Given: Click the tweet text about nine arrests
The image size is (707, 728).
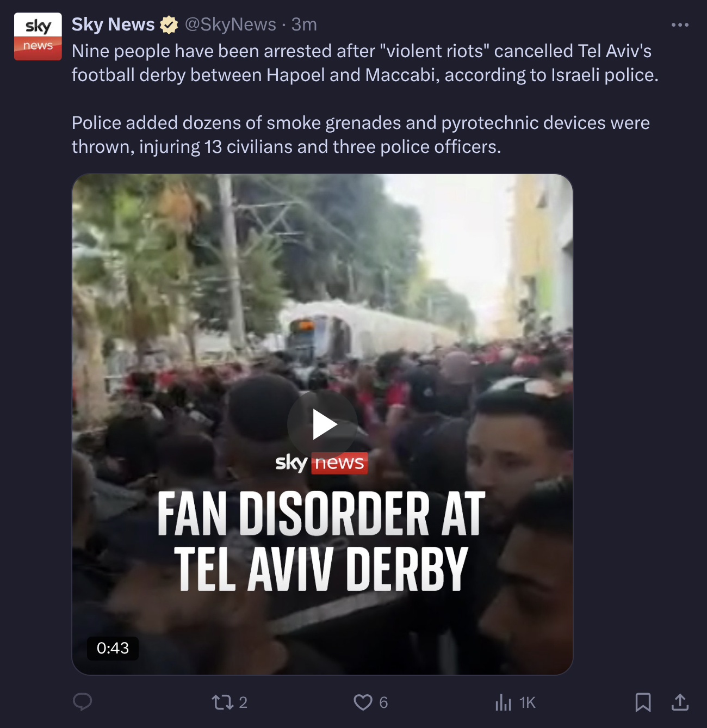Looking at the screenshot, I should pos(365,63).
